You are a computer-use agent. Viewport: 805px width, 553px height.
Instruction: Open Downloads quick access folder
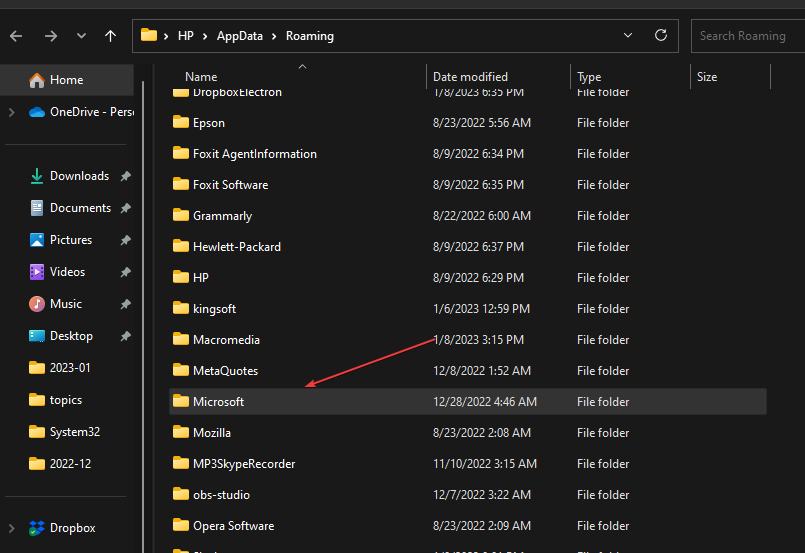pyautogui.click(x=69, y=176)
